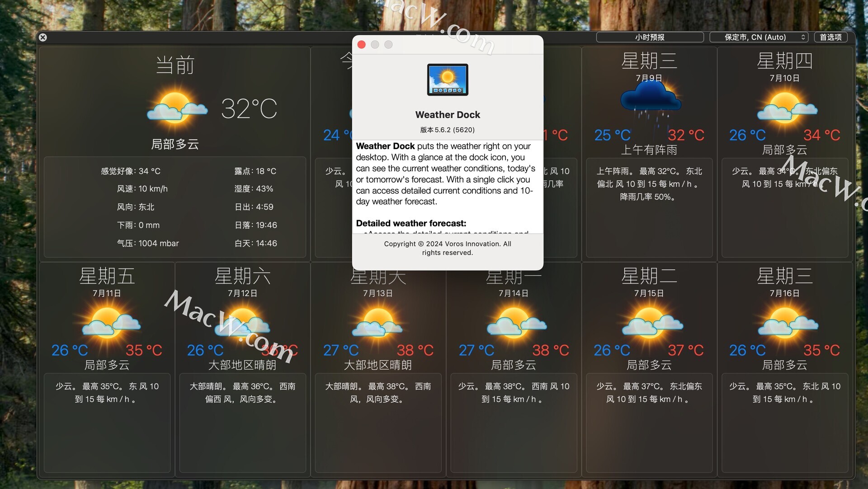This screenshot has height=489, width=868.
Task: Click the weather icon for 7月11日
Action: tap(108, 323)
